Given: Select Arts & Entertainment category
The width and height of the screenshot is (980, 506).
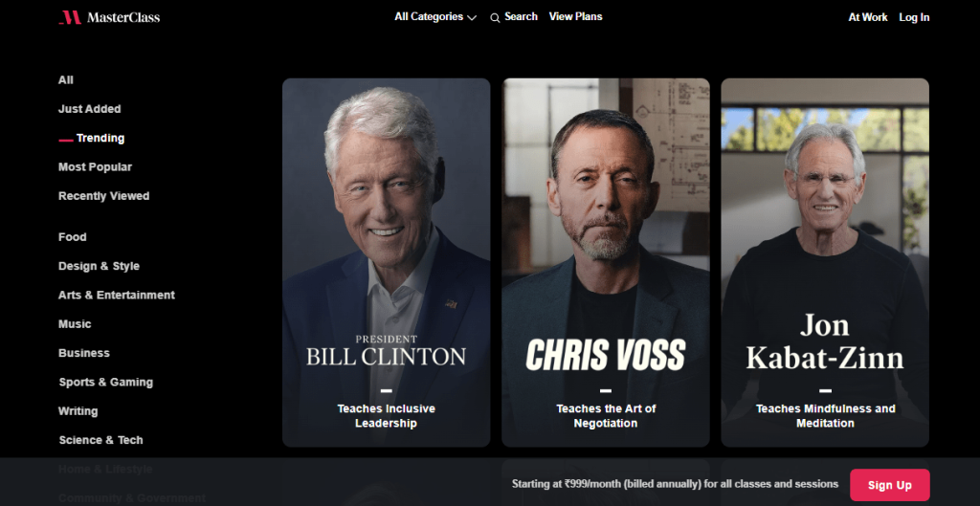Looking at the screenshot, I should [x=116, y=295].
